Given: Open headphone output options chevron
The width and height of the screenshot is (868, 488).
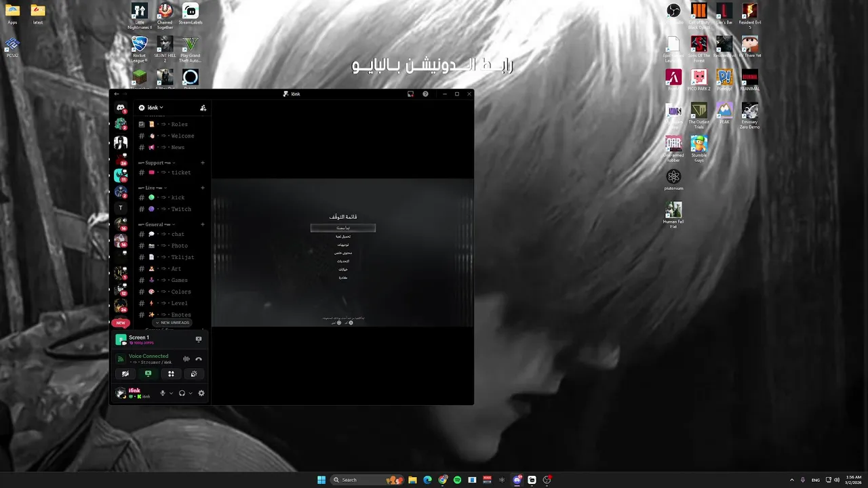Looking at the screenshot, I should (x=191, y=393).
